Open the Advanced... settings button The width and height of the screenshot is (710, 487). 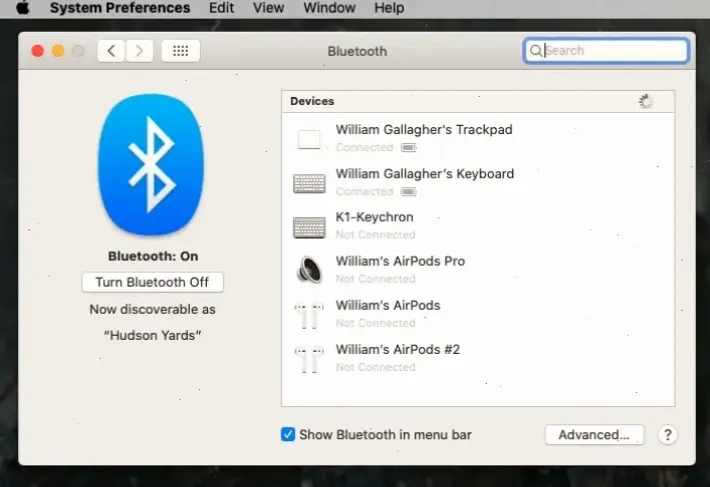pos(594,435)
